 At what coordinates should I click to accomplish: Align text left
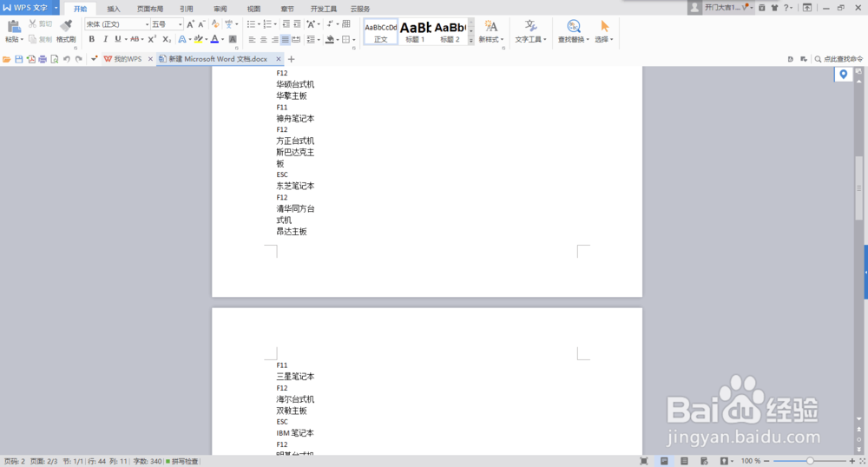coord(252,39)
